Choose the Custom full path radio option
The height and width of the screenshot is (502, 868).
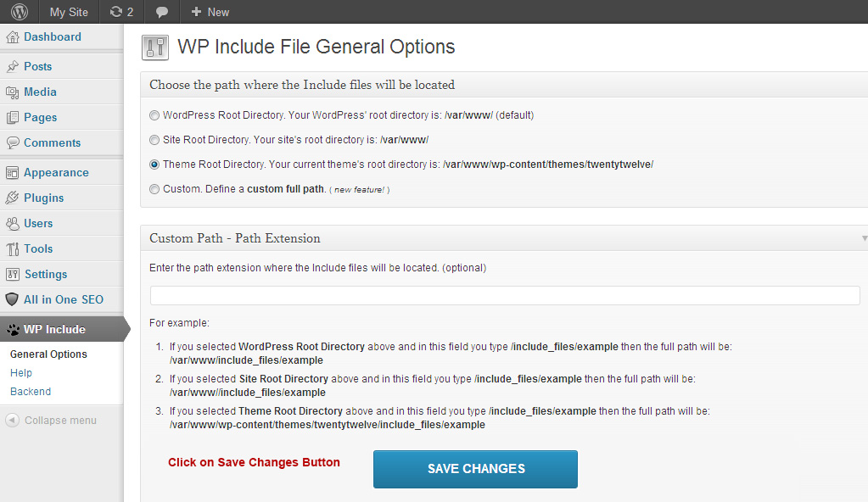click(x=154, y=189)
